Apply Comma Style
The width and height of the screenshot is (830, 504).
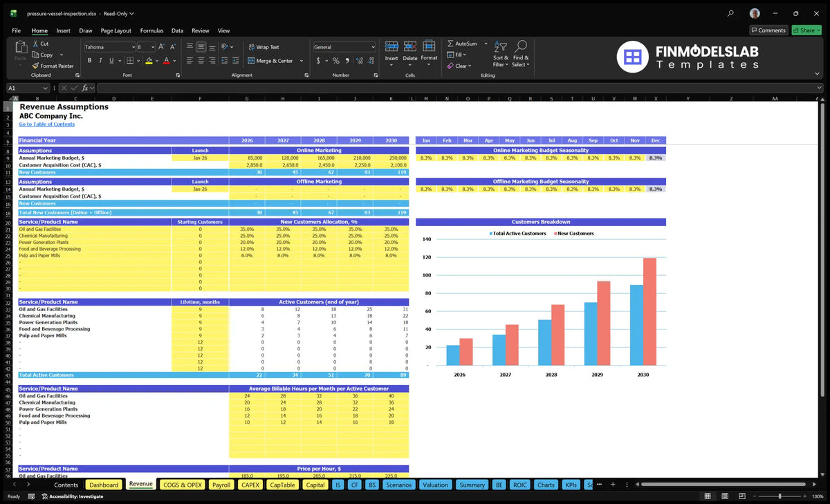click(347, 61)
